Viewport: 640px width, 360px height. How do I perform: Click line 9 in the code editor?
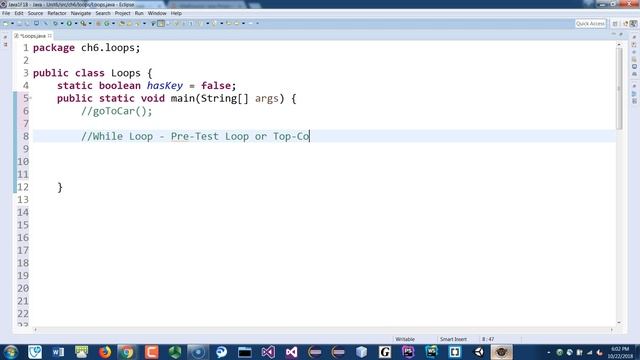pos(324,149)
